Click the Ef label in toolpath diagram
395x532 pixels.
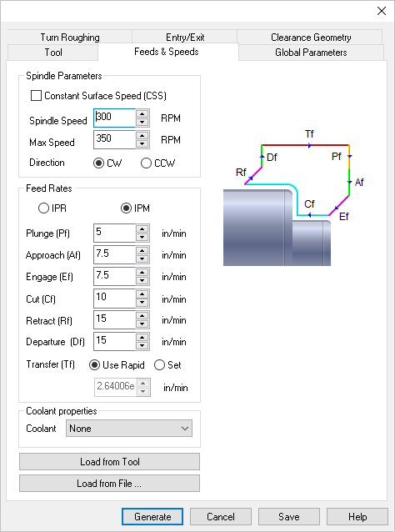(344, 217)
